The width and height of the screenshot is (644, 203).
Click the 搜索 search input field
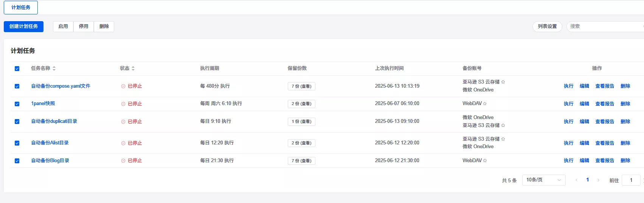[x=605, y=26]
